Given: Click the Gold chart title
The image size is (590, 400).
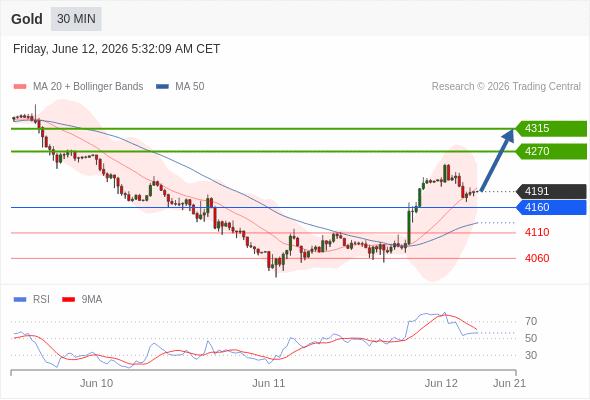Looking at the screenshot, I should pos(27,19).
